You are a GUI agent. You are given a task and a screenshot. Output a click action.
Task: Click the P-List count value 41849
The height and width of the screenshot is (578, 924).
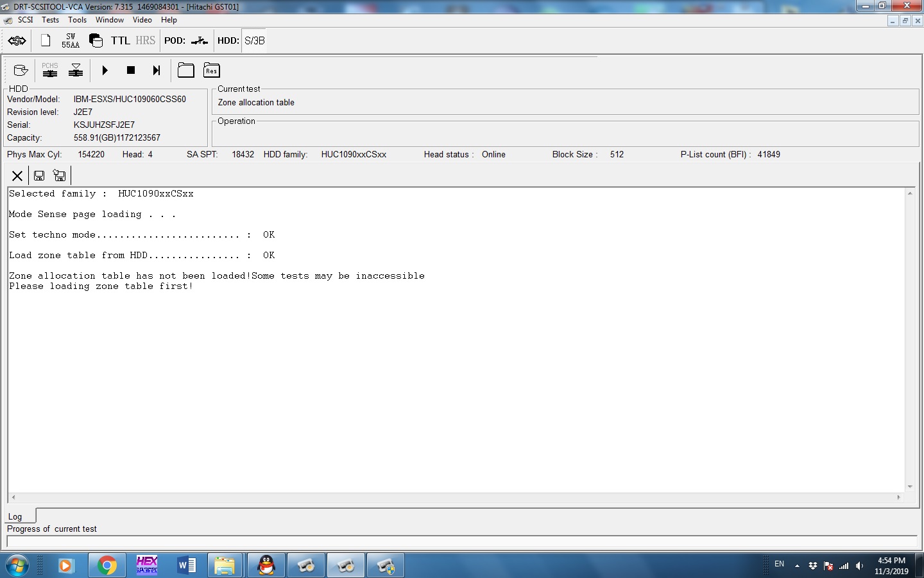click(x=769, y=154)
